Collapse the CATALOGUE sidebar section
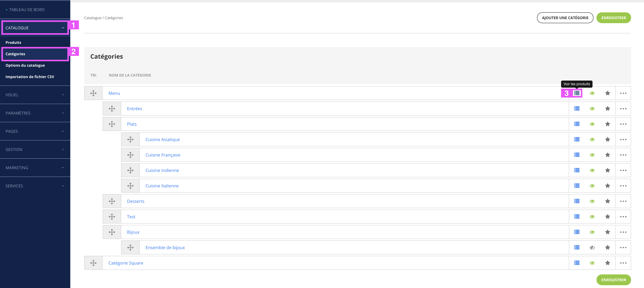 tap(35, 28)
